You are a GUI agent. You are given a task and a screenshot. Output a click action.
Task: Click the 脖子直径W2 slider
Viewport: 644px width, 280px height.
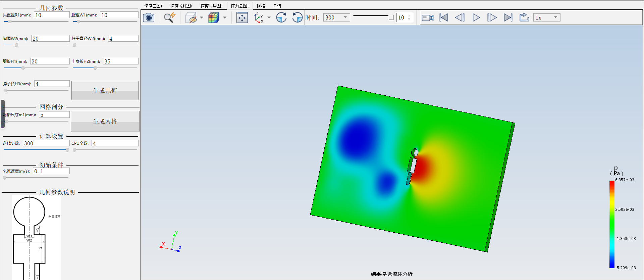pyautogui.click(x=105, y=45)
